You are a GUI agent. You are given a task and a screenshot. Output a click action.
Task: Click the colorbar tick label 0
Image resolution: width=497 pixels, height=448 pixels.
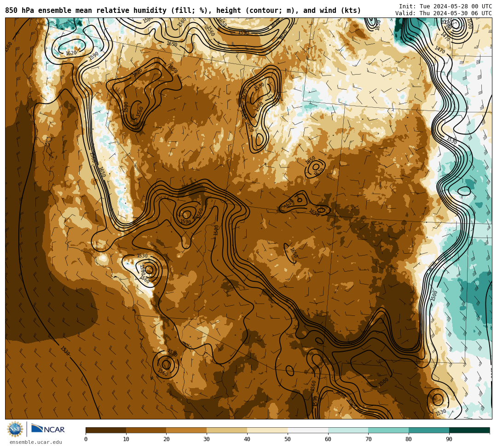pyautogui.click(x=86, y=439)
